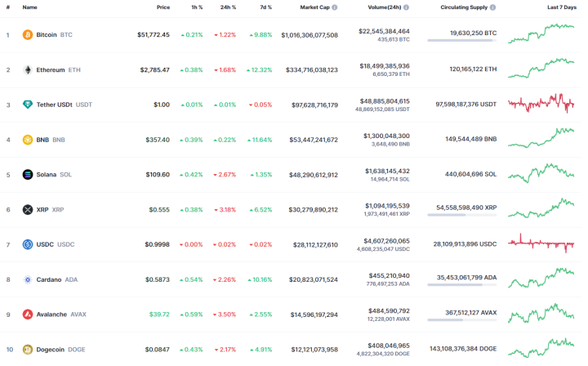Open USDC's red 7-day sparkline chart
The height and width of the screenshot is (366, 588).
[541, 243]
